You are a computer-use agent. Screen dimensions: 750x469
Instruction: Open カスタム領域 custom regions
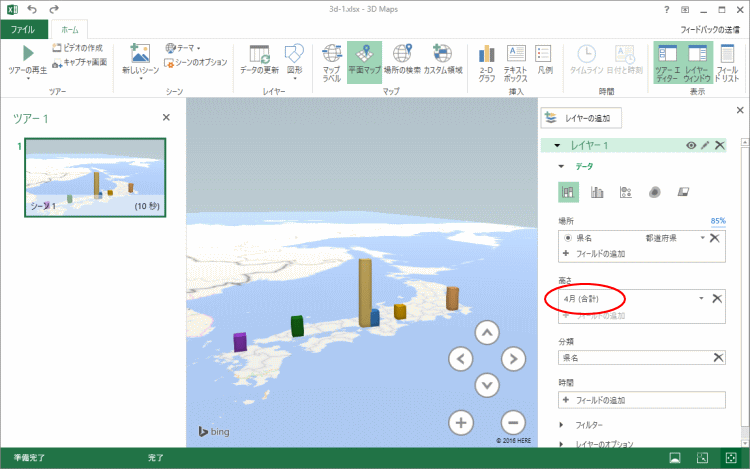click(x=443, y=60)
